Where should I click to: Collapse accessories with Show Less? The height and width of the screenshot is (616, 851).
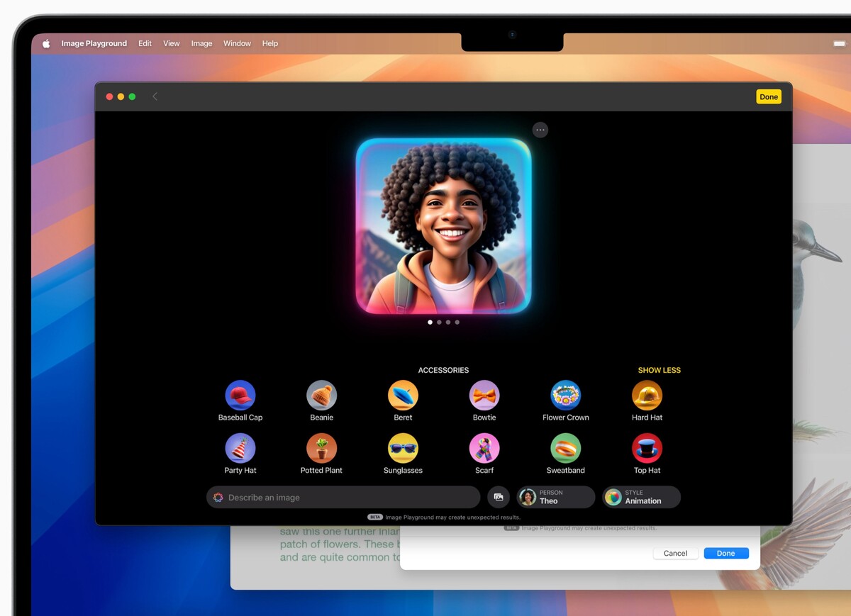coord(659,370)
